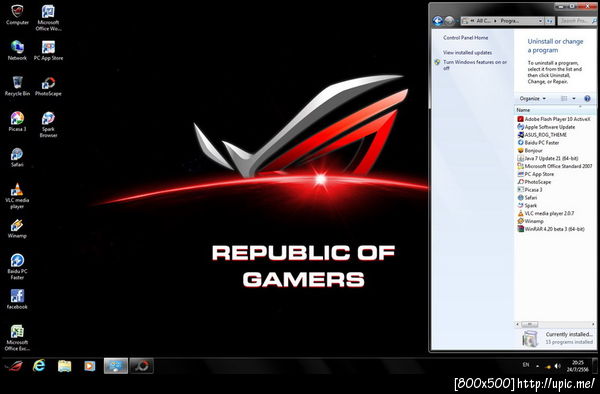Open the PC App Store desktop icon

48,50
